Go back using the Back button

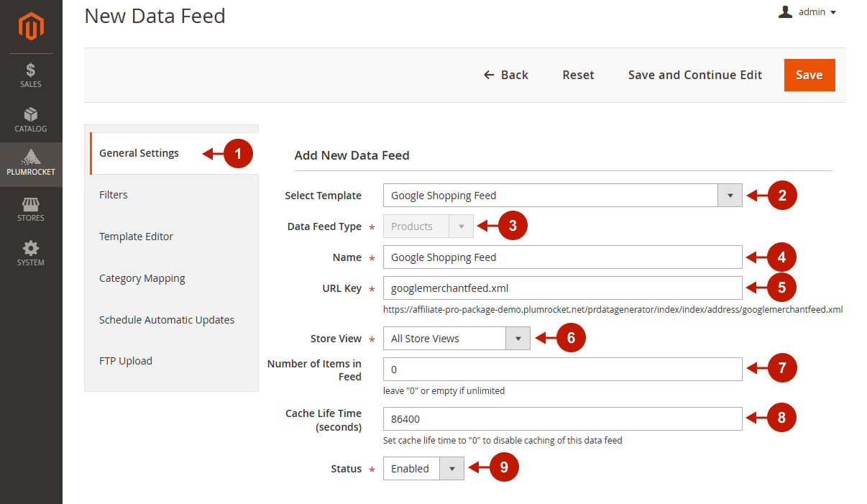coord(505,75)
